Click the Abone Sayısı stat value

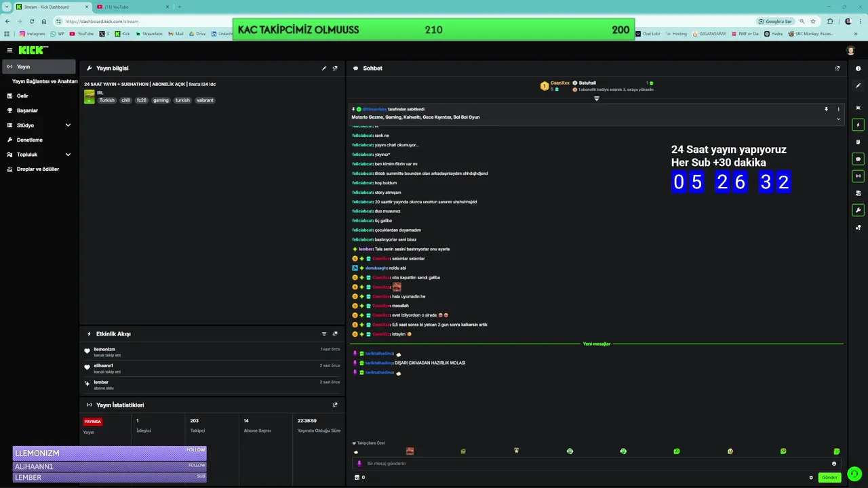246,421
